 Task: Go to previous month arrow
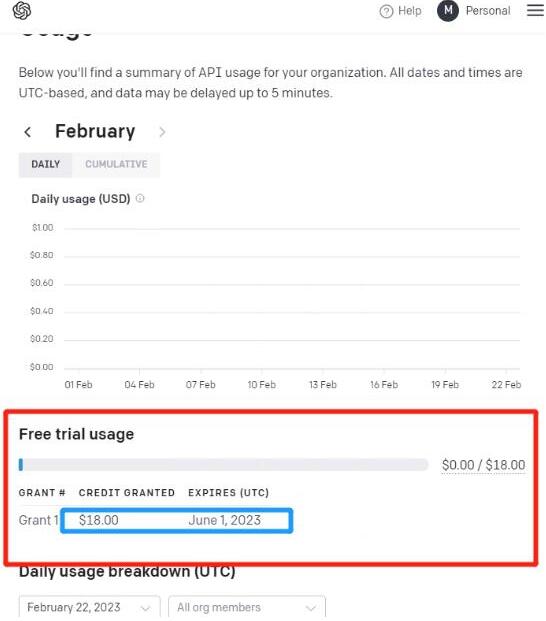28,132
